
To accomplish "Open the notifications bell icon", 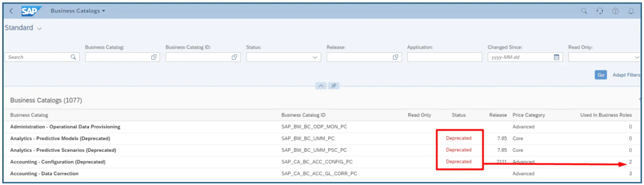I will pos(631,11).
